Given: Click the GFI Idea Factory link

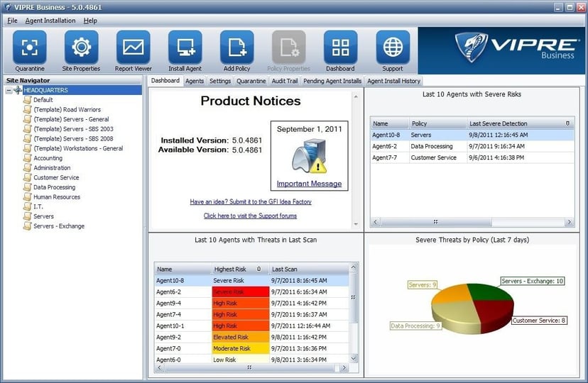Looking at the screenshot, I should 250,202.
